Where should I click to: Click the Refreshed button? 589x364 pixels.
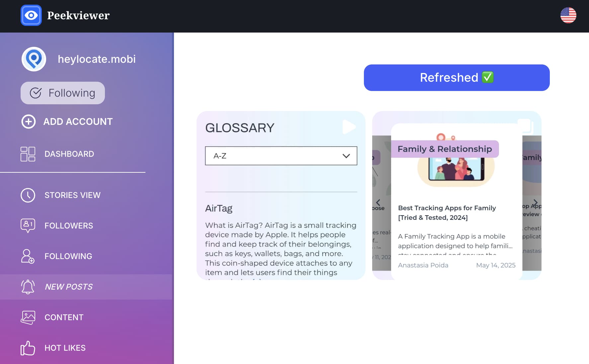[x=457, y=78]
